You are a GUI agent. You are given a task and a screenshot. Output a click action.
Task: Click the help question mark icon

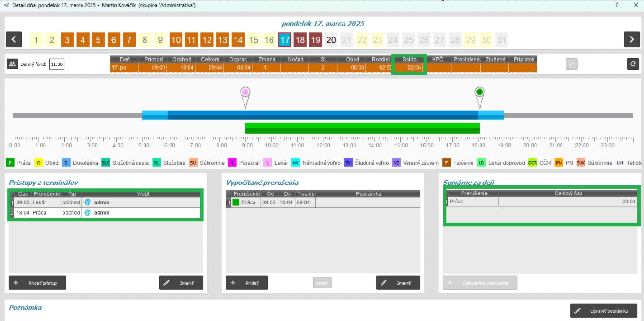pos(617,5)
